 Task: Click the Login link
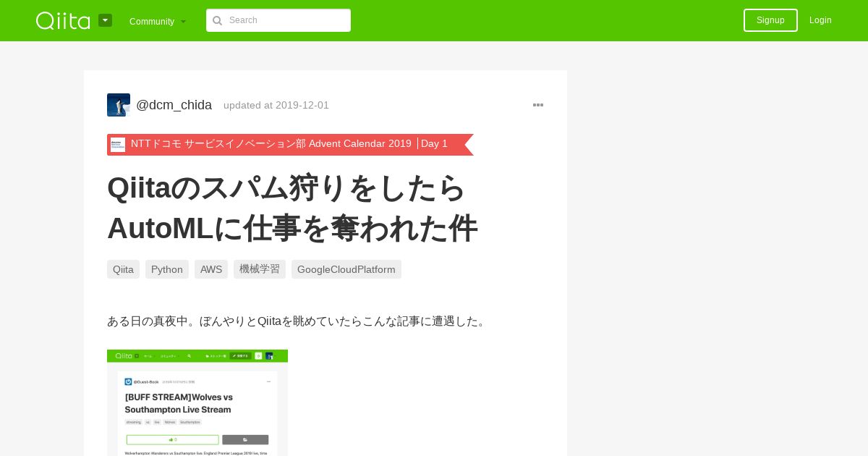pyautogui.click(x=820, y=20)
